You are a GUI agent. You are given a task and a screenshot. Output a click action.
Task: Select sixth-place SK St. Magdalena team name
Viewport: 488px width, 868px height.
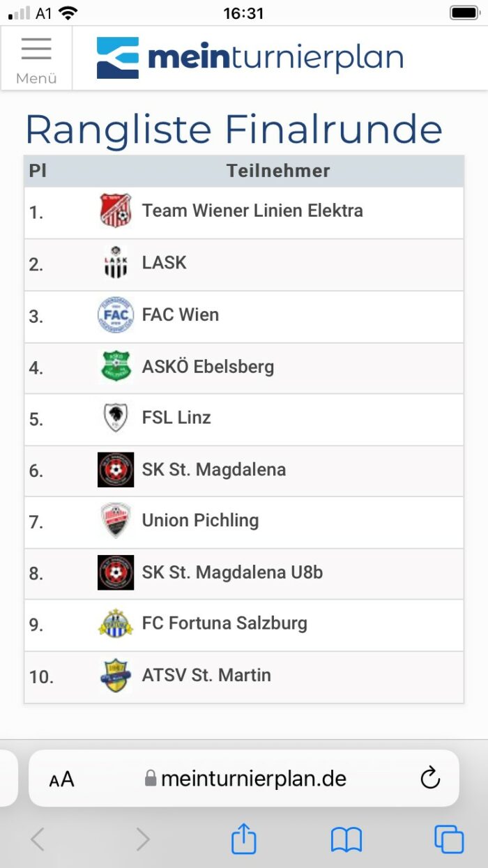(214, 470)
